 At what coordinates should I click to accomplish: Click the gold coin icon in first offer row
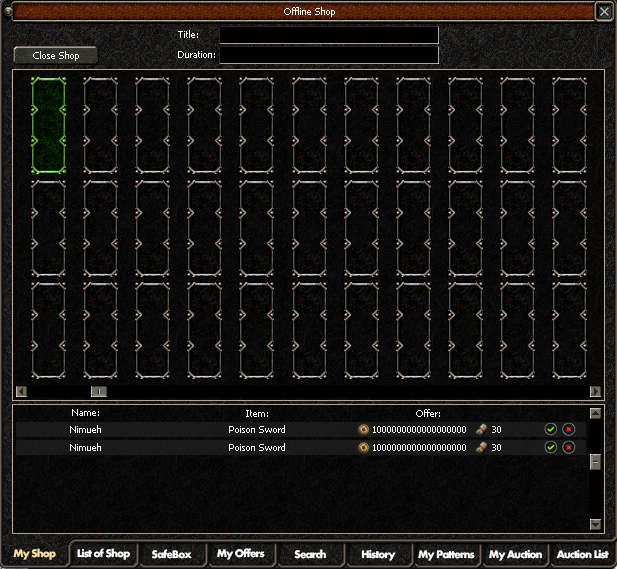point(364,429)
